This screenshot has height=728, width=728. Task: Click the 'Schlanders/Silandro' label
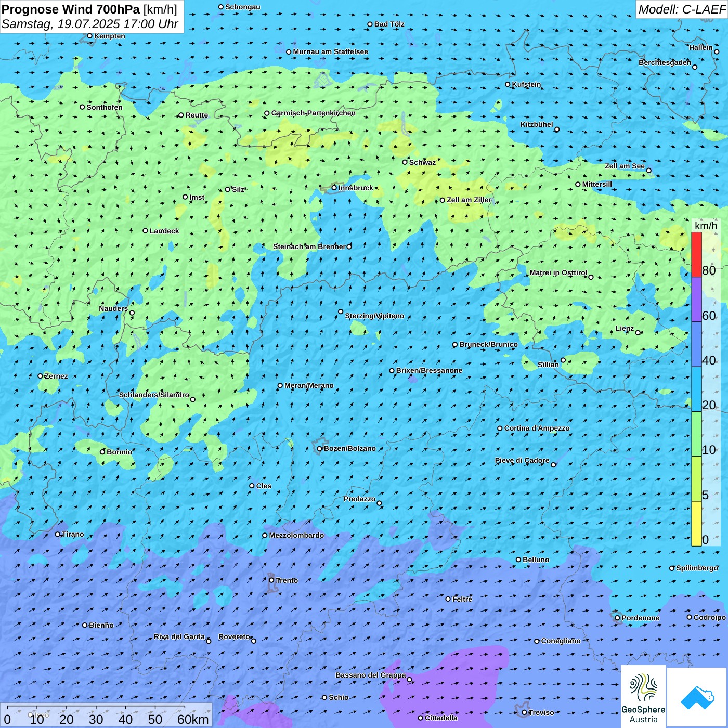click(154, 395)
